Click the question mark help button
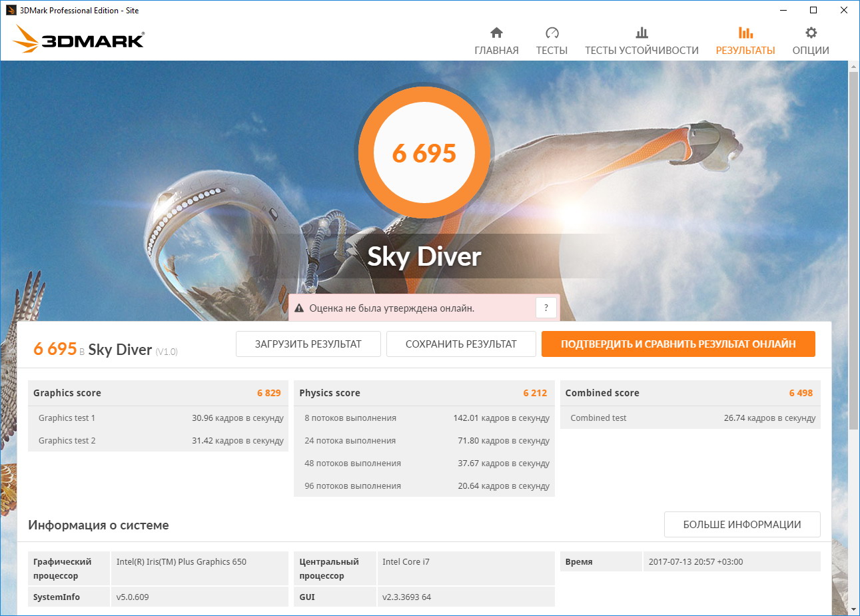Image resolution: width=860 pixels, height=616 pixels. point(546,308)
